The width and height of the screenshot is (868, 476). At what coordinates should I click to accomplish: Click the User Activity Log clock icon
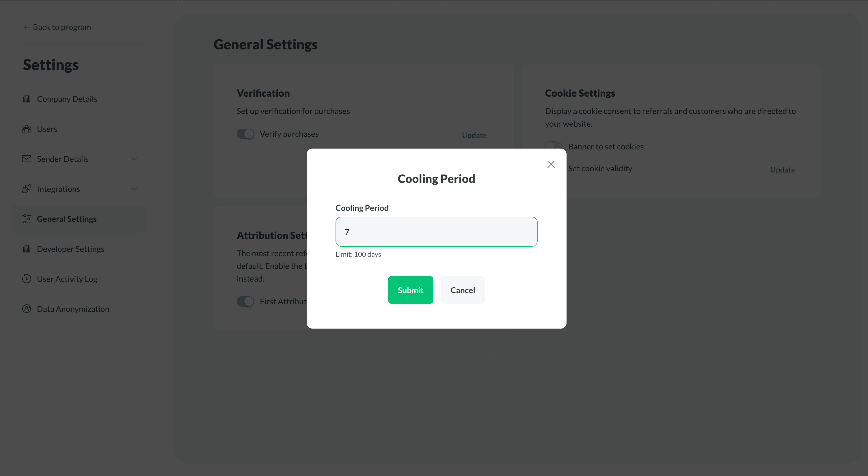click(x=27, y=279)
